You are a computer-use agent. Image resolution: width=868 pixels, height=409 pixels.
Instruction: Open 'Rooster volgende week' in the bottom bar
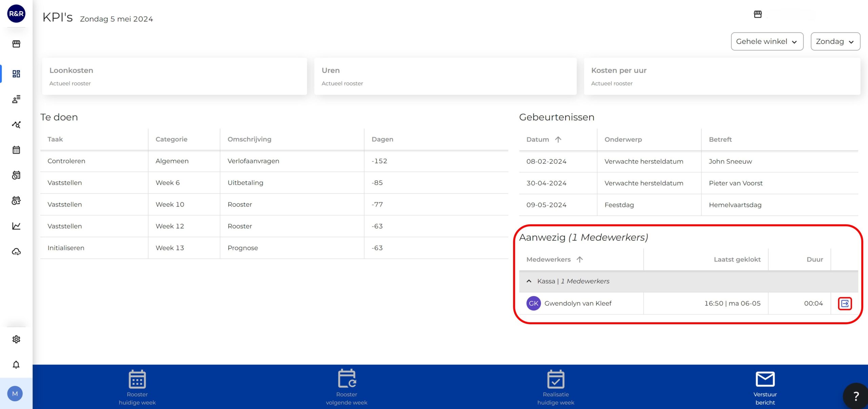(347, 388)
